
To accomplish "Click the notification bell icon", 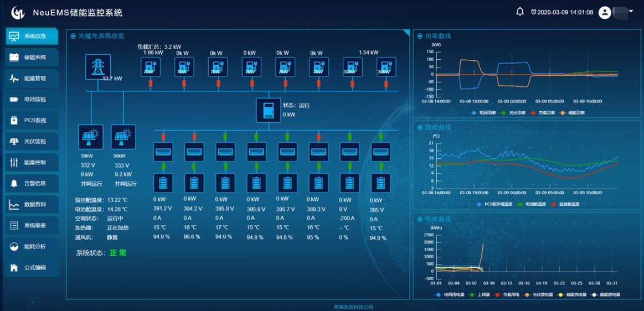I will pos(520,12).
